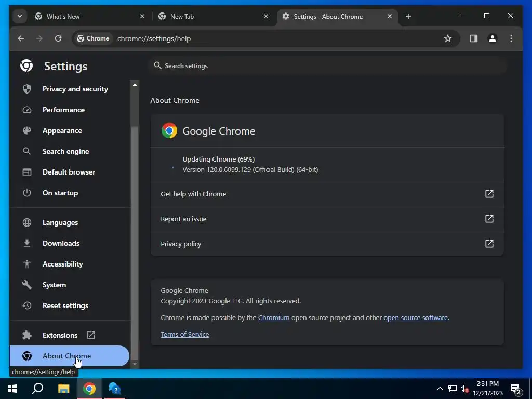Viewport: 532px width, 399px height.
Task: Click the muted volume tray icon
Action: 465,389
